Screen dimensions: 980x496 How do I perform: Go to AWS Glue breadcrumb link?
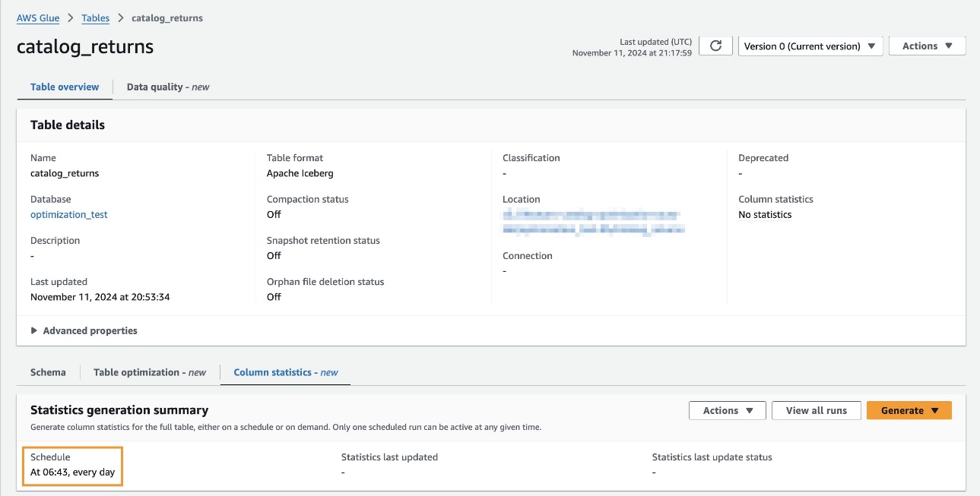pyautogui.click(x=38, y=18)
